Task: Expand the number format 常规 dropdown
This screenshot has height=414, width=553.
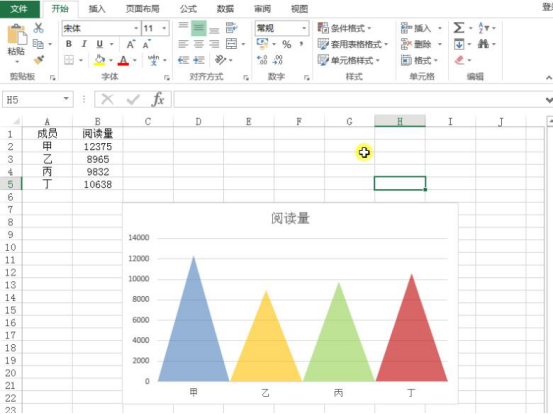Action: pyautogui.click(x=304, y=28)
